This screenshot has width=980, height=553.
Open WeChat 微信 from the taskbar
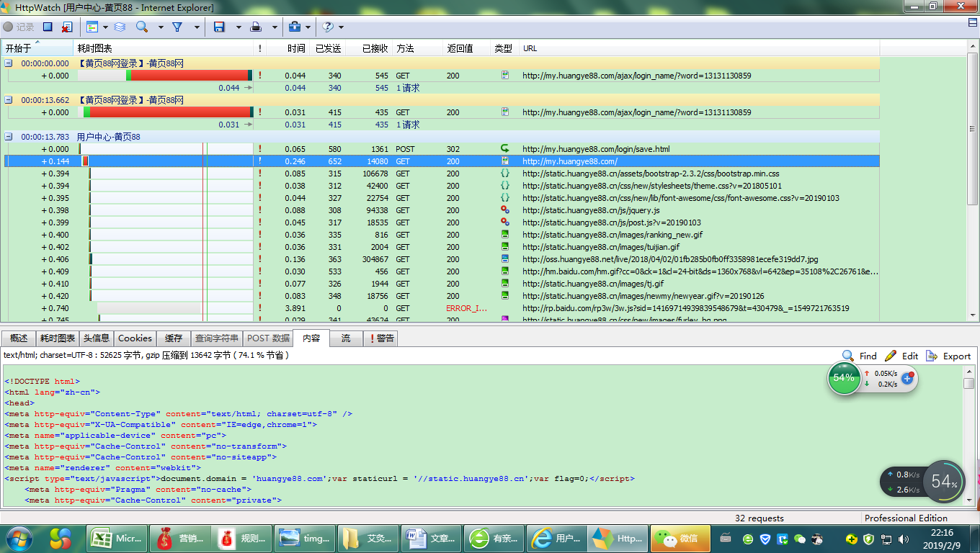680,538
